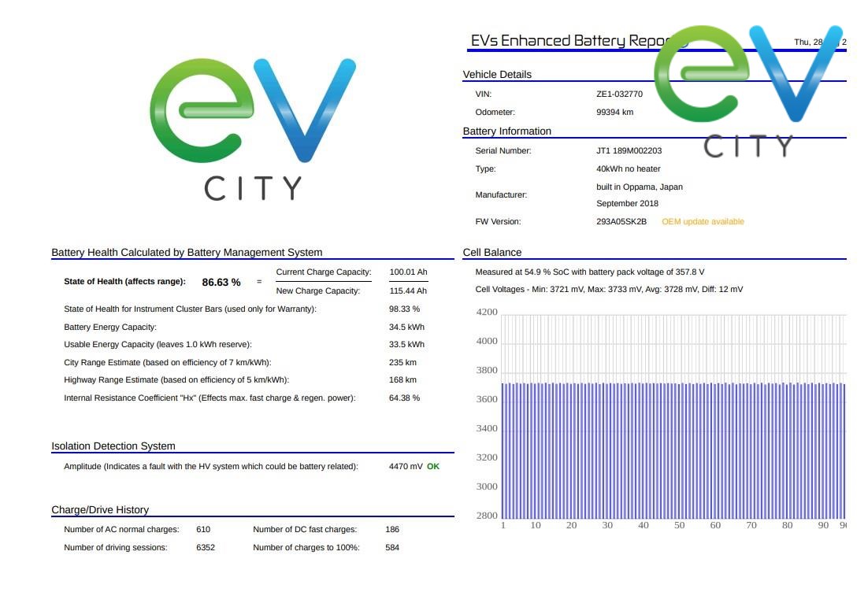Click the bold "86.63 %" state of health
Screen dimensions: 868x592
[221, 282]
